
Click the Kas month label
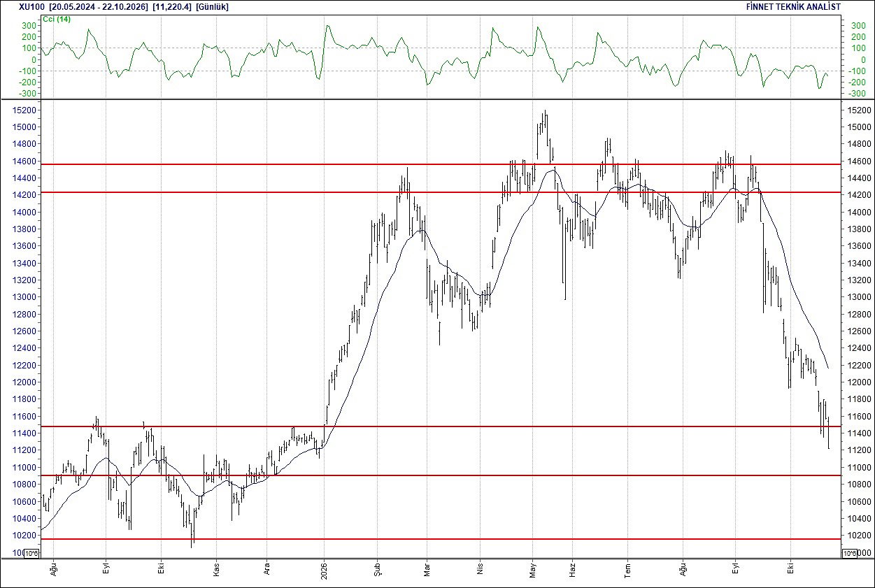[216, 571]
